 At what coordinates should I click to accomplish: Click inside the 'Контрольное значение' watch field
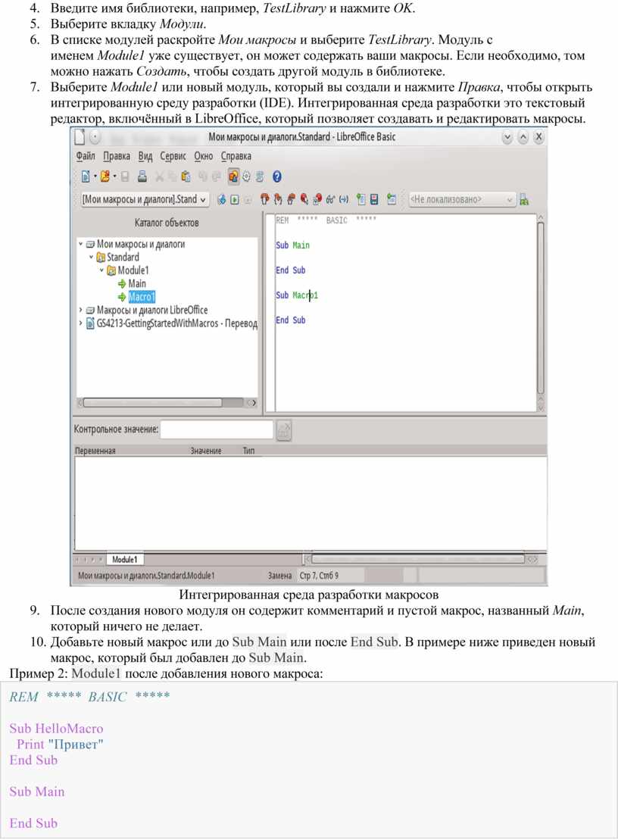tap(217, 429)
